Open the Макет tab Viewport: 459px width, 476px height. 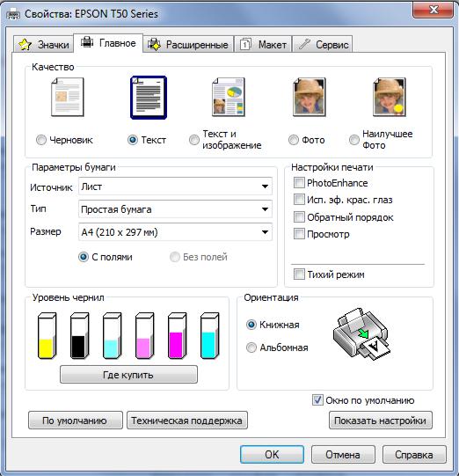pos(263,45)
